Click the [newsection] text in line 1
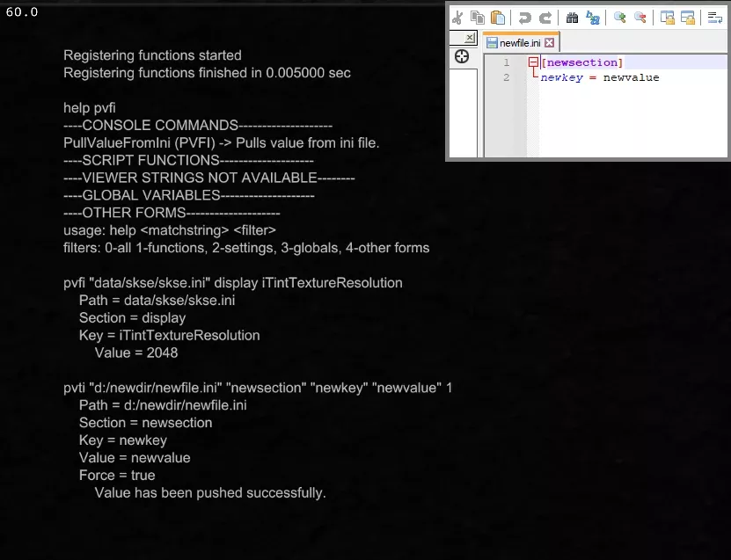Image resolution: width=731 pixels, height=560 pixels. coord(581,62)
